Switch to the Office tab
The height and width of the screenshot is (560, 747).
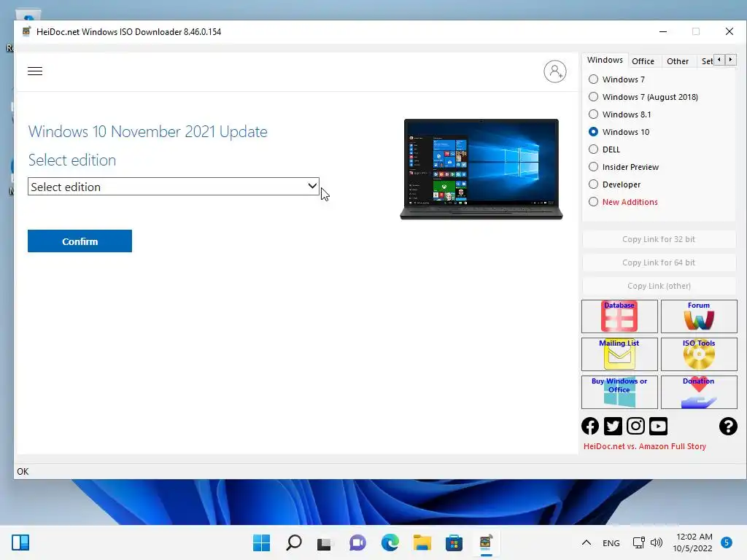coord(643,61)
